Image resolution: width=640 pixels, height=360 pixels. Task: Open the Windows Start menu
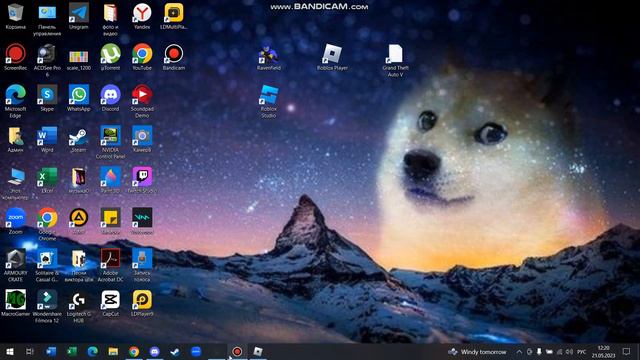(10, 351)
